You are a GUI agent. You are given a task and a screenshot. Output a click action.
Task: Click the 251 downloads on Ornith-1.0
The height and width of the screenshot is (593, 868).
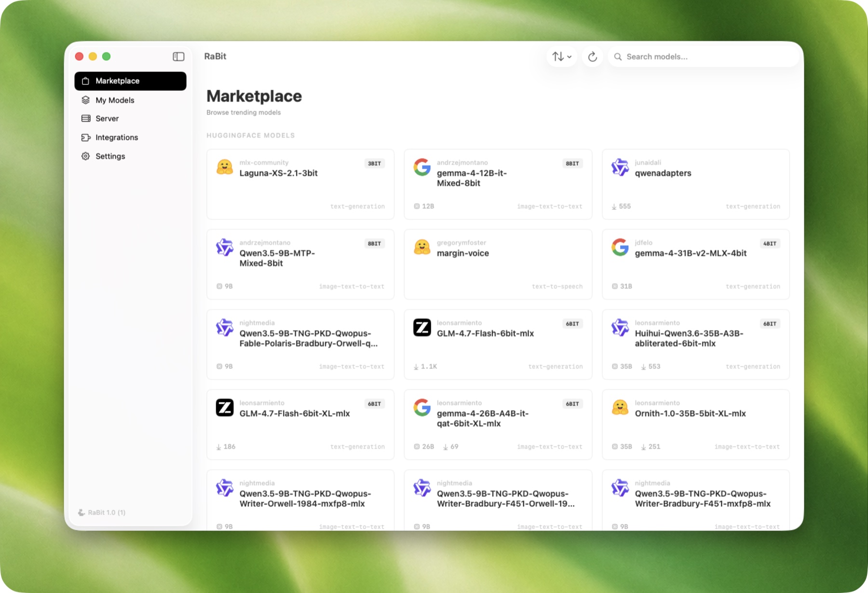(x=651, y=447)
